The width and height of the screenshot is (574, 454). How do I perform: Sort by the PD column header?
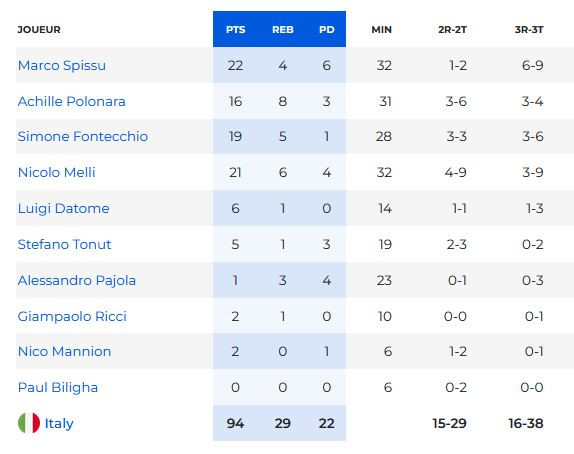[x=327, y=30]
